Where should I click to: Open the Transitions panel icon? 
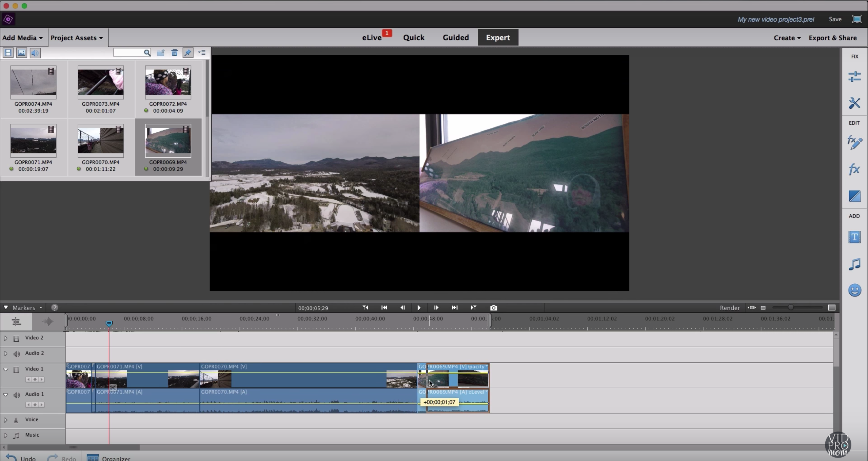[x=854, y=196]
